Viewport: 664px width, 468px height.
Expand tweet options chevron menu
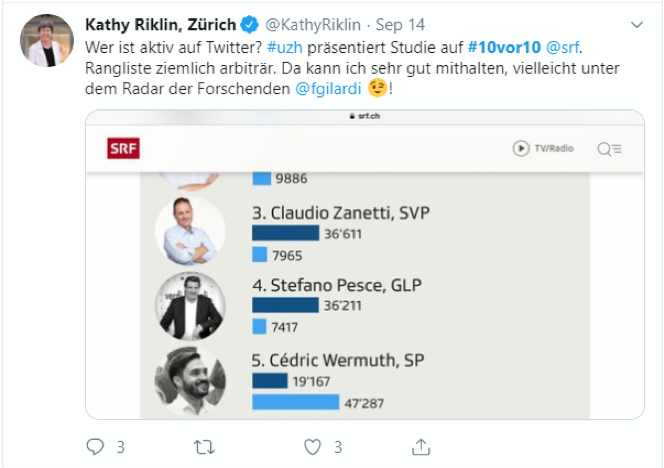coord(636,23)
